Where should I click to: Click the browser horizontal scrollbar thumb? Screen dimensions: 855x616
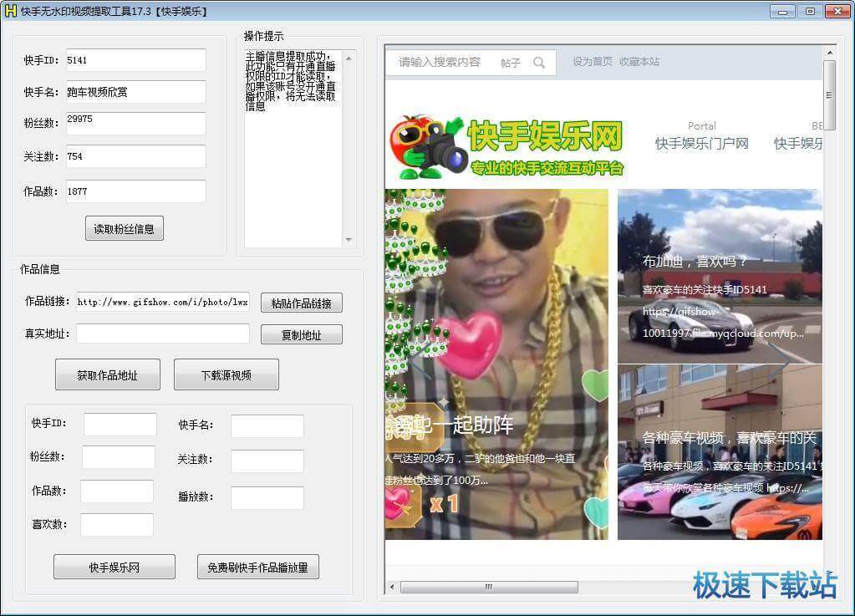point(489,587)
